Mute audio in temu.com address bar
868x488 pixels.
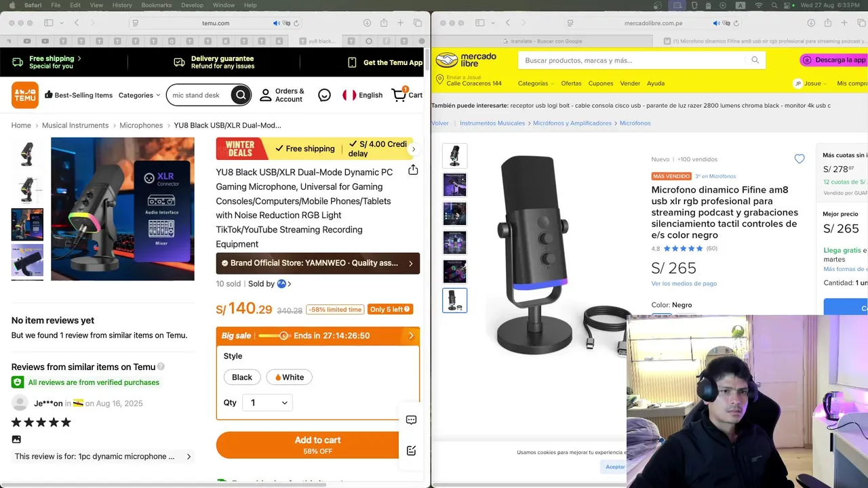pyautogui.click(x=276, y=23)
